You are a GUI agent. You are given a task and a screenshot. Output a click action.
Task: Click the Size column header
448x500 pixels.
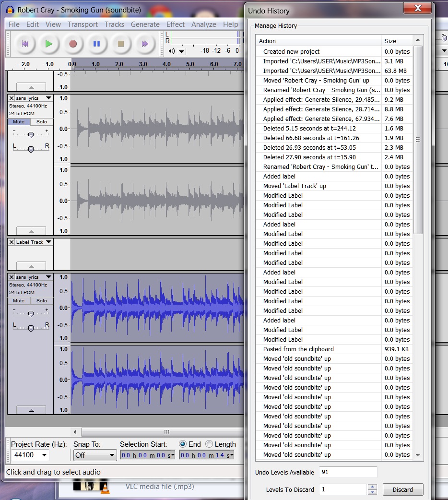click(x=397, y=41)
